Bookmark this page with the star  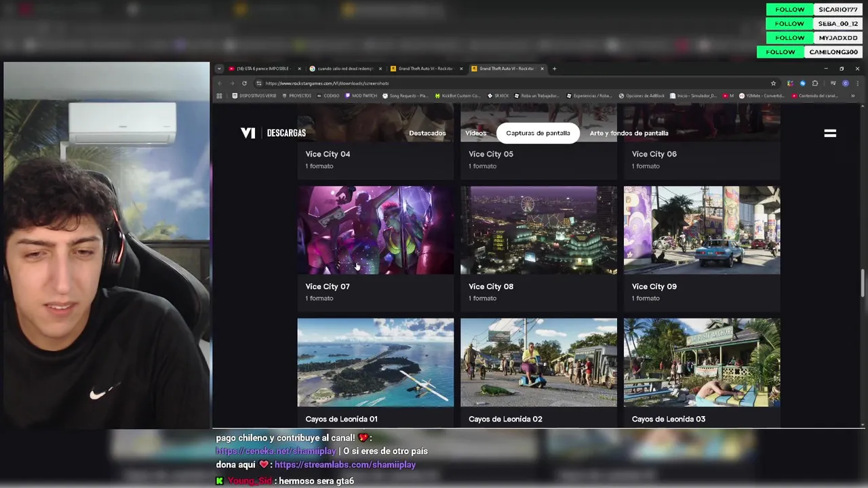[x=773, y=83]
